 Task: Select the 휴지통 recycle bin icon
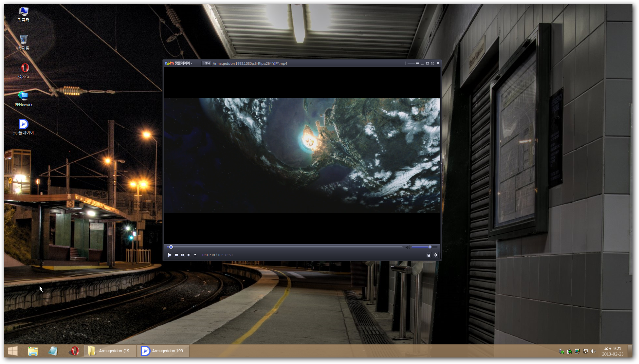point(24,43)
